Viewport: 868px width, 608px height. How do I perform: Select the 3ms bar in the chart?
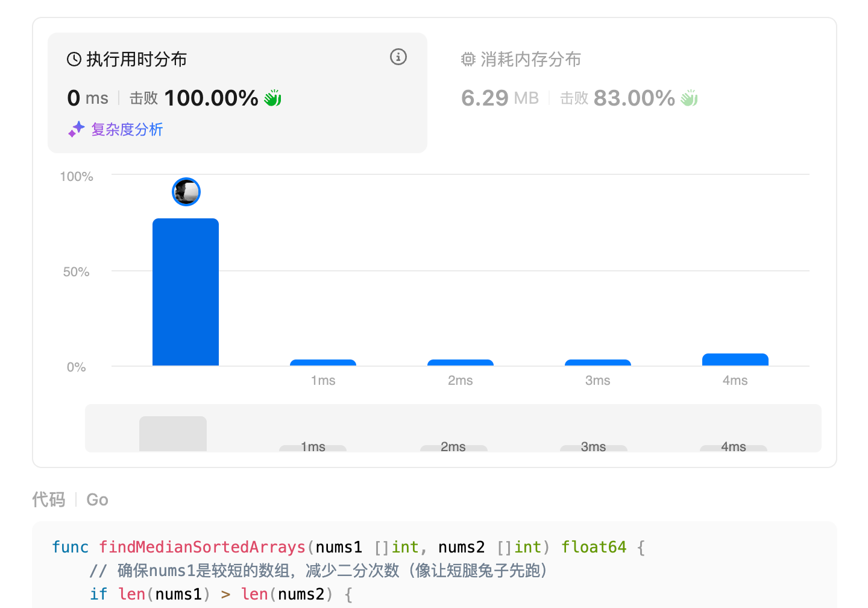[x=598, y=363]
